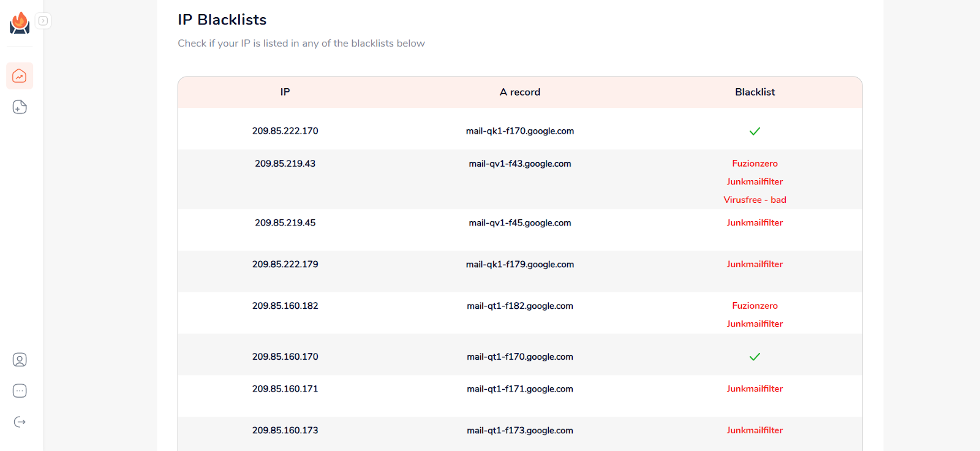Screen dimensions: 980x451
Task: Click the A record column header
Action: tap(519, 92)
